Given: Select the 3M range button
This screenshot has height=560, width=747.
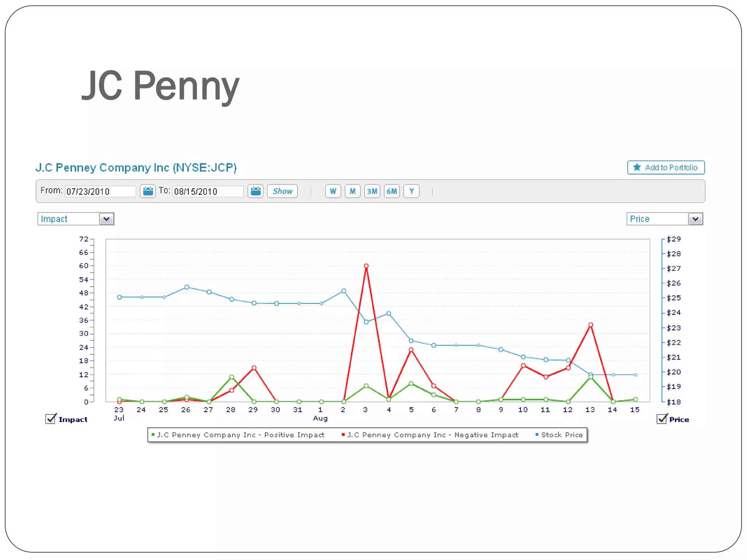Looking at the screenshot, I should [372, 191].
